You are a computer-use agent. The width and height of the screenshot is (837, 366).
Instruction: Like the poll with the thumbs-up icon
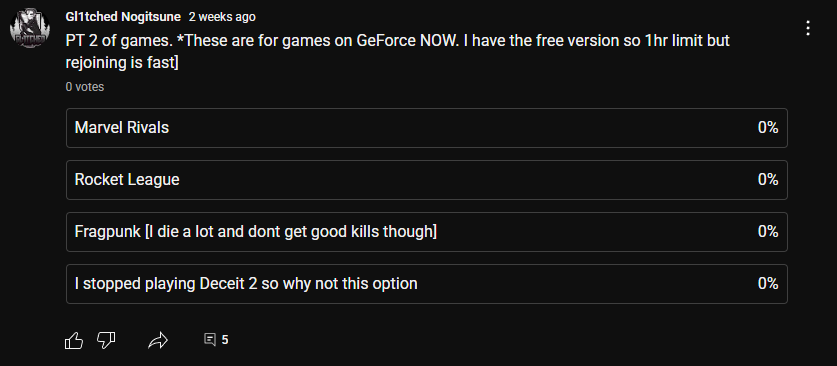click(74, 340)
